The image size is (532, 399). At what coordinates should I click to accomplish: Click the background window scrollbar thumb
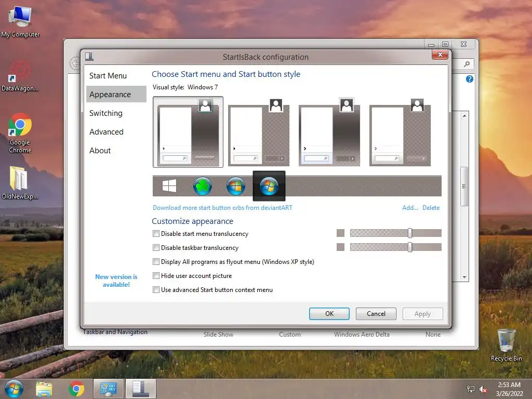464,187
